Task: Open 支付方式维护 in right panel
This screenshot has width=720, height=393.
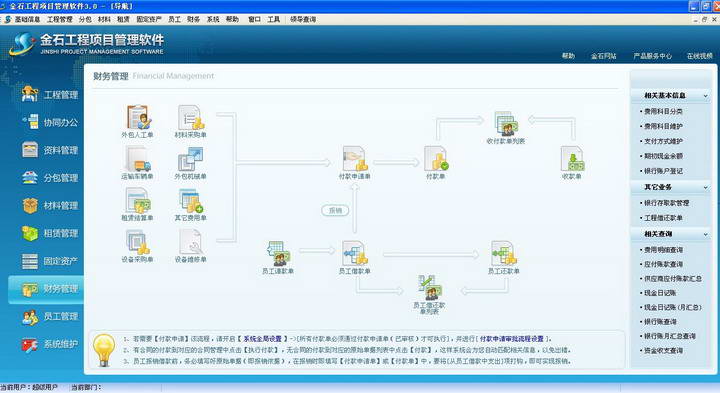Action: pyautogui.click(x=663, y=141)
